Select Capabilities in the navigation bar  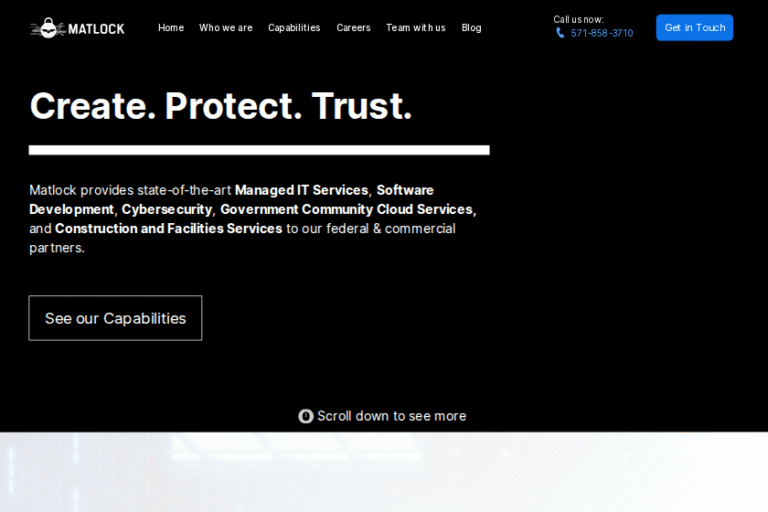pos(294,28)
